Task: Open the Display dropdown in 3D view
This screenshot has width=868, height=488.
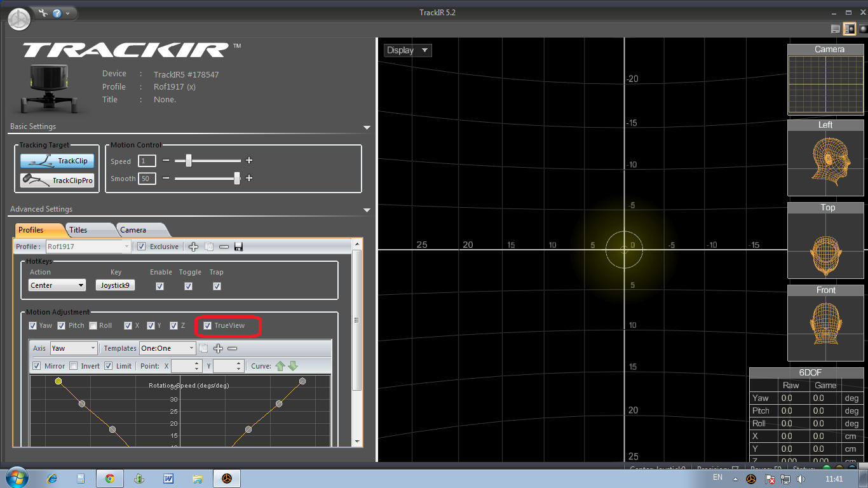Action: coord(407,50)
